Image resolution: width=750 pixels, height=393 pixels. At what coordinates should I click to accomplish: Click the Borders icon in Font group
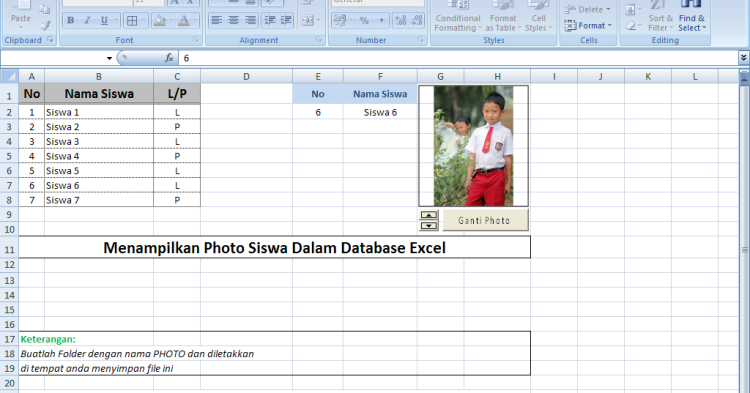[x=132, y=21]
